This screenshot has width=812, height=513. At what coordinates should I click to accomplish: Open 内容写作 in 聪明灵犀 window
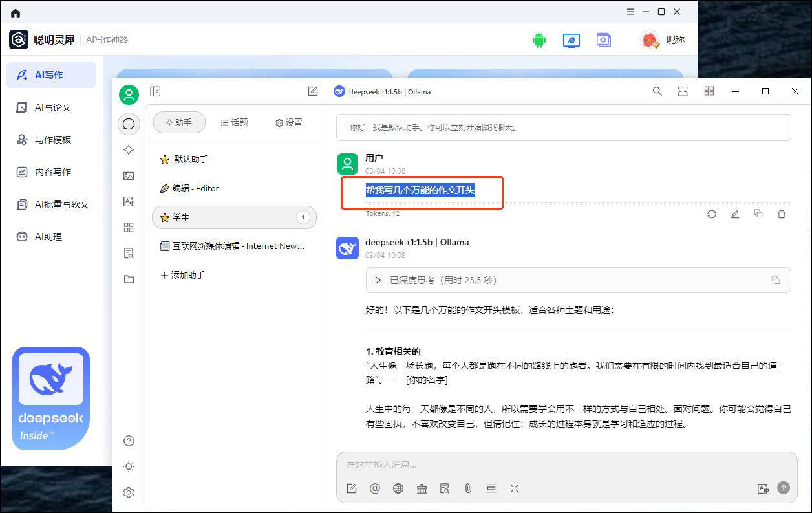pyautogui.click(x=51, y=172)
